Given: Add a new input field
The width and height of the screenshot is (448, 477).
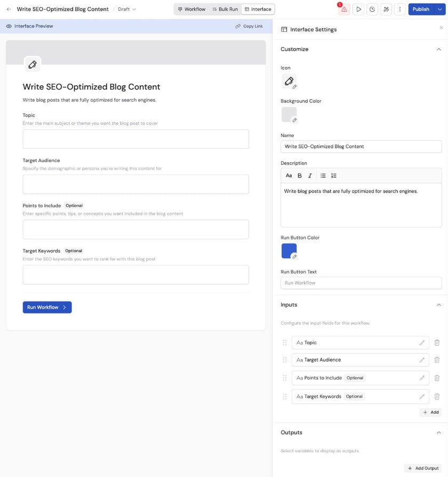Looking at the screenshot, I should point(430,412).
